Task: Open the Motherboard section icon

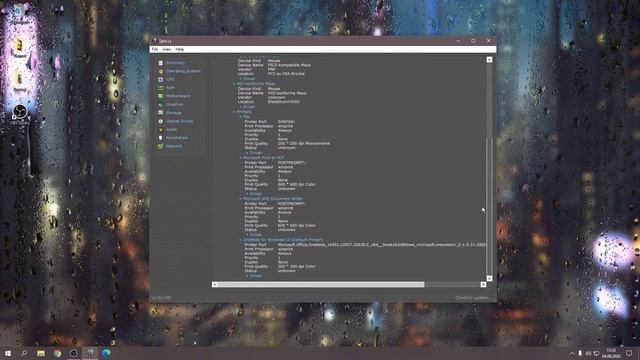Action: point(160,96)
